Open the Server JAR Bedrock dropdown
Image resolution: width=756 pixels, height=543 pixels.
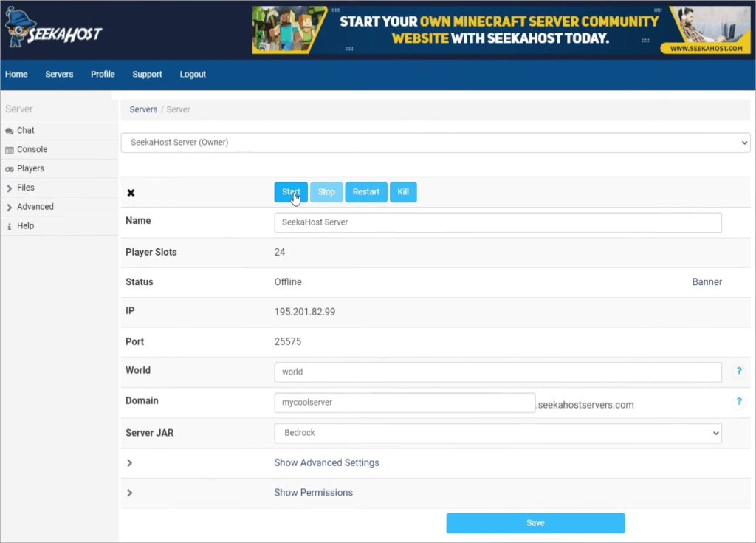tap(497, 433)
